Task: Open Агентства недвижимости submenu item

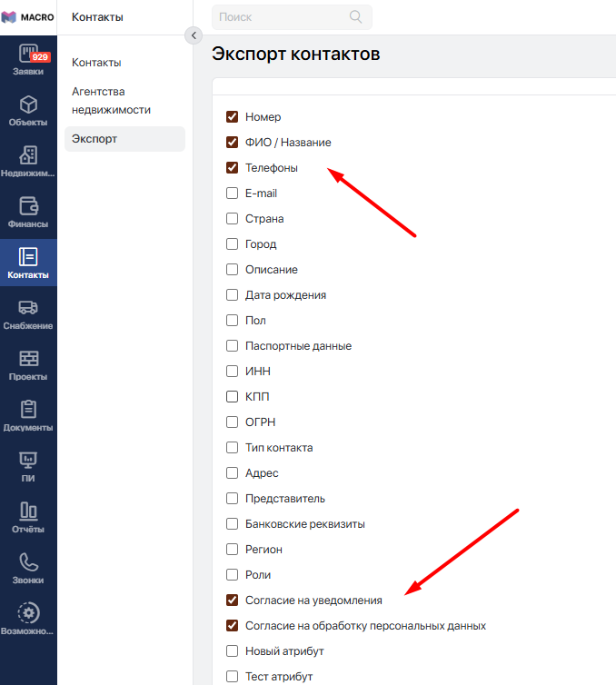Action: point(111,101)
